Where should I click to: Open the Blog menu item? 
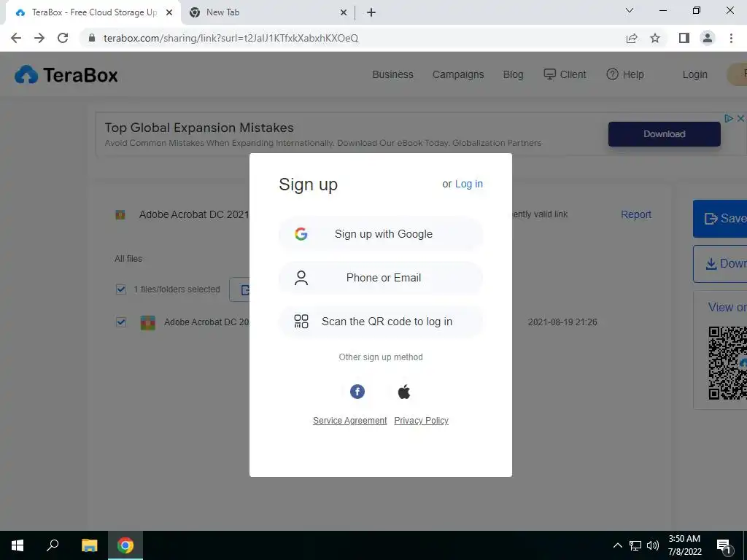pyautogui.click(x=513, y=75)
